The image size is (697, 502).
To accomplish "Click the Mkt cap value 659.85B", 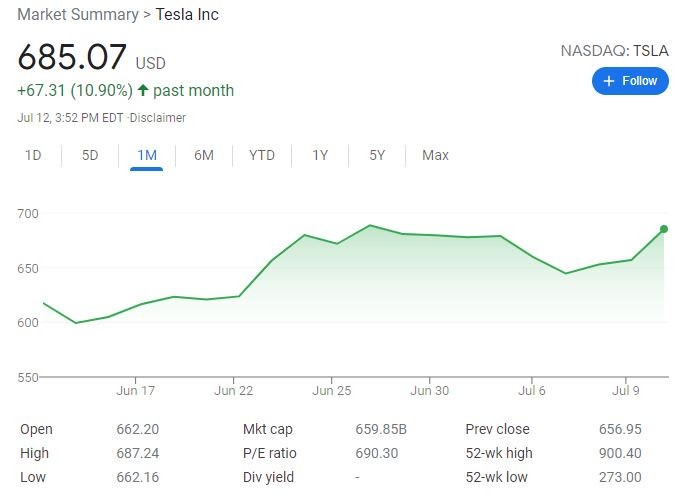I will point(381,429).
